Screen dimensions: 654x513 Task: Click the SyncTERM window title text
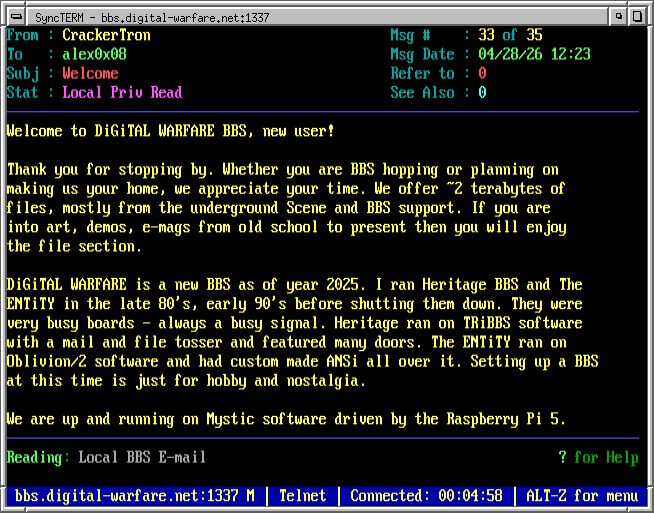coord(152,18)
